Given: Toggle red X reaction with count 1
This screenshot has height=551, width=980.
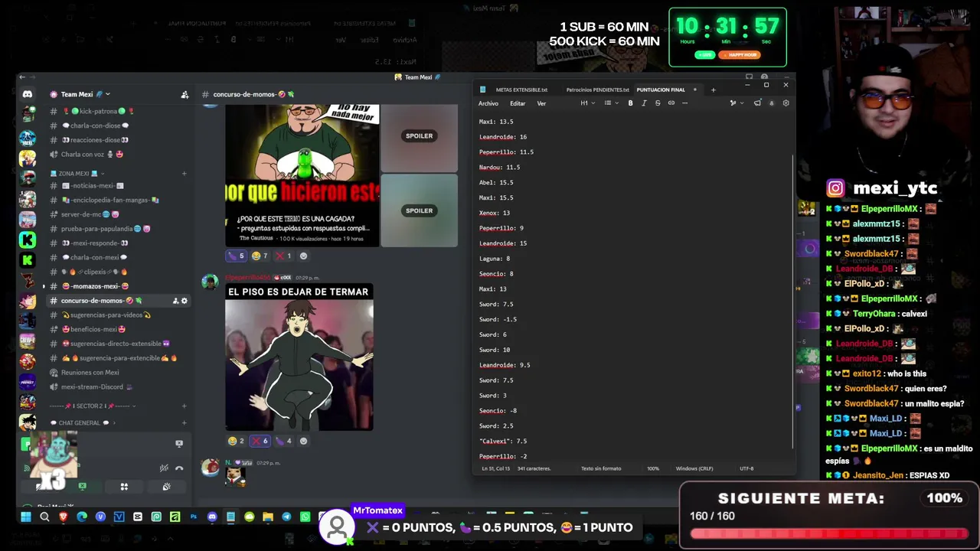Looking at the screenshot, I should coord(283,256).
